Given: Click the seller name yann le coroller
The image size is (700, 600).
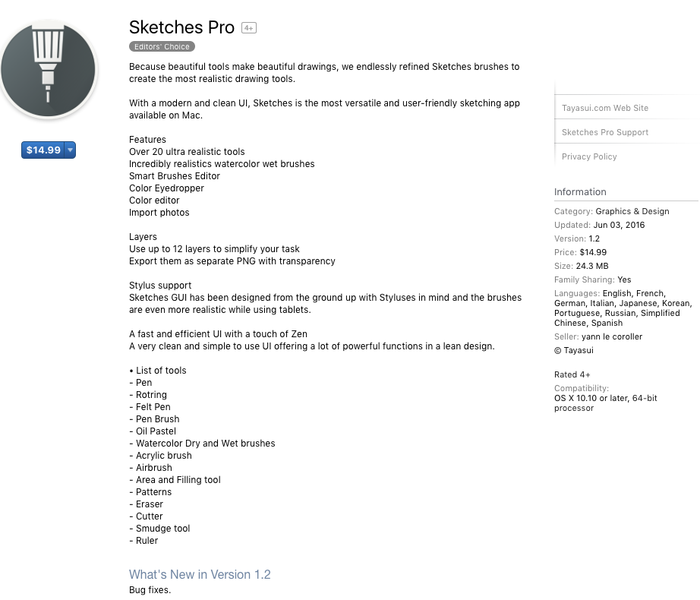Looking at the screenshot, I should 611,336.
